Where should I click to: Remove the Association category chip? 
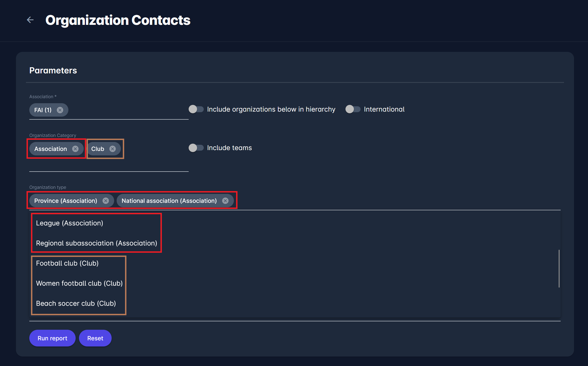click(75, 149)
